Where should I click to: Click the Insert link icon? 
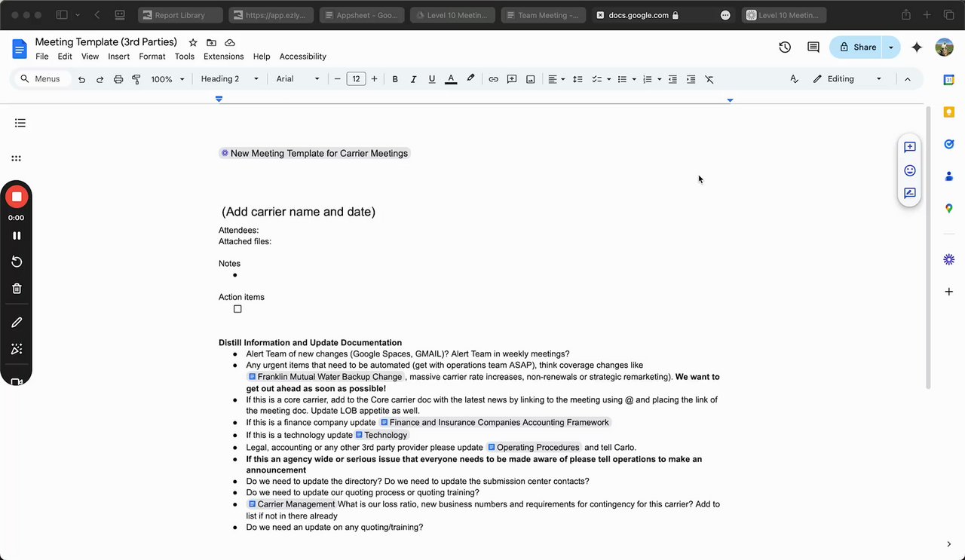[x=493, y=79]
